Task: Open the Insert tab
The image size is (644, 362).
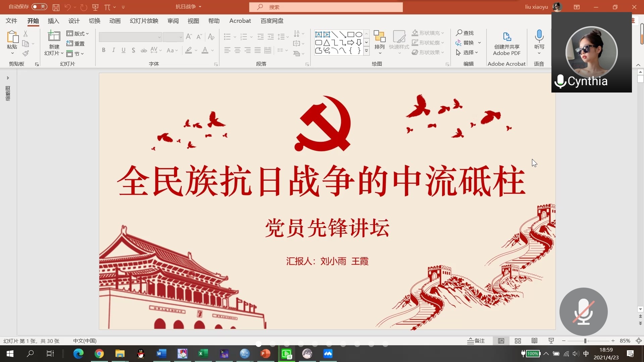Action: tap(53, 21)
